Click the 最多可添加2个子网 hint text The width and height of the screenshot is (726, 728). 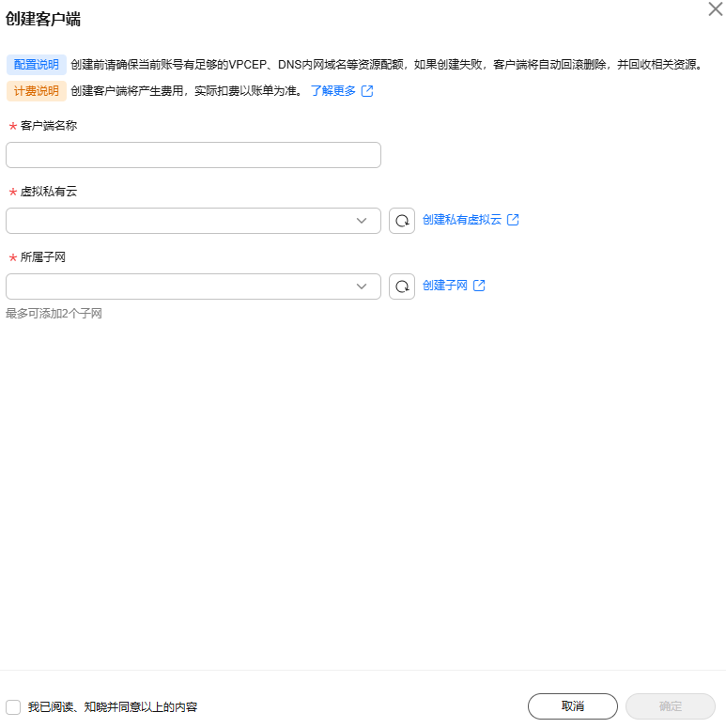point(54,314)
